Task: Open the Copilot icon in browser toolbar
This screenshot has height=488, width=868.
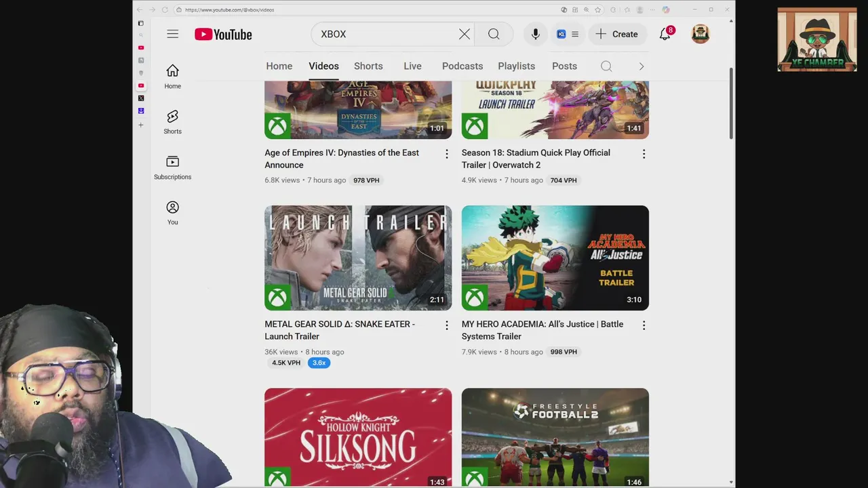Action: (x=666, y=9)
